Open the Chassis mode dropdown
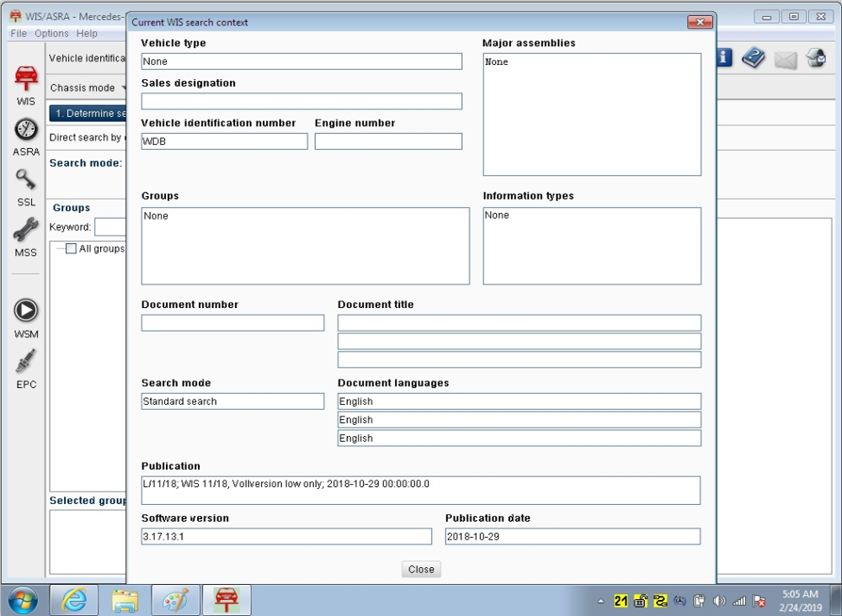 pos(88,88)
